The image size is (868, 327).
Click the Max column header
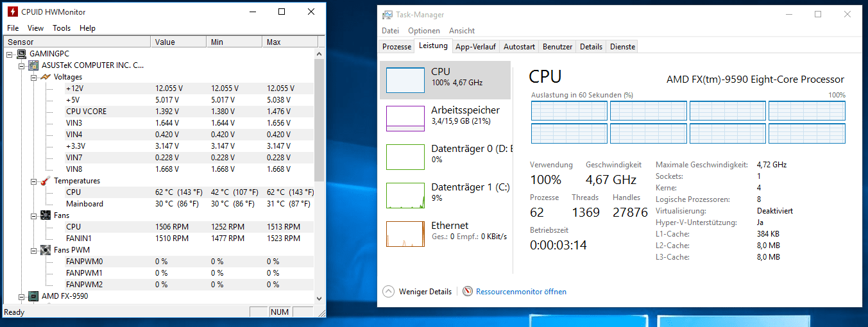290,42
